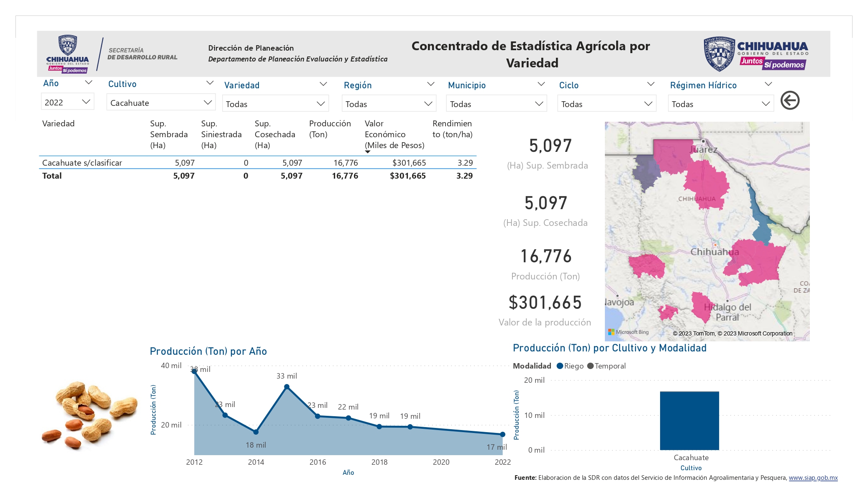Click the Cacahuate label under the bar chart
The width and height of the screenshot is (868, 502).
coord(691,458)
